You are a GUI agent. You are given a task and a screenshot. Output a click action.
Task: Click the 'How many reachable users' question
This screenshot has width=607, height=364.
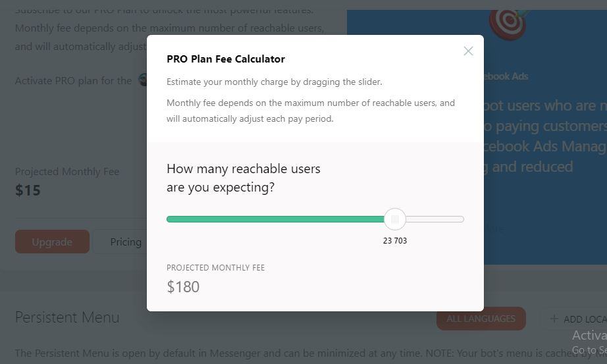coord(244,169)
